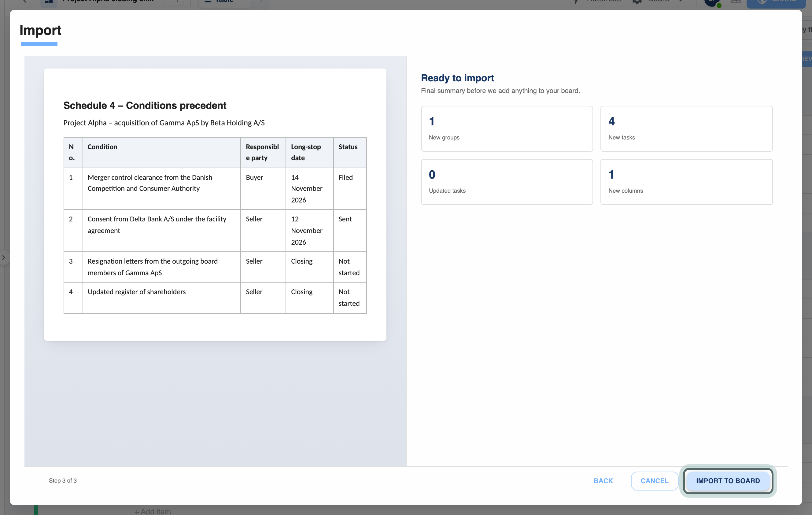Click the 'Final summary before we add' text
The height and width of the screenshot is (515, 812).
coord(500,91)
